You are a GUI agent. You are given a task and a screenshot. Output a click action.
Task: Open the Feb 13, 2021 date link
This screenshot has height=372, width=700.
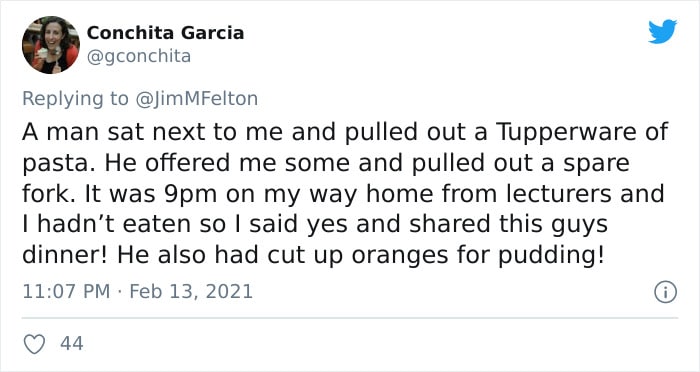point(191,292)
